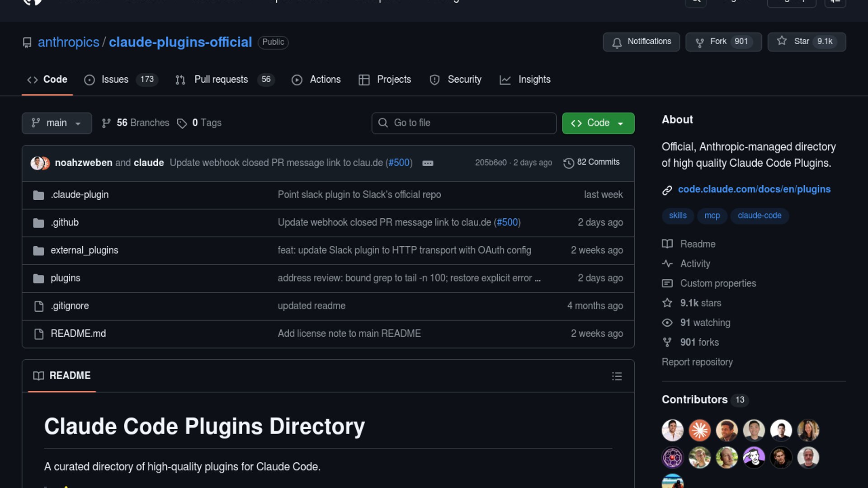868x488 pixels.
Task: Open the .claude-plugin folder
Action: pyautogui.click(x=80, y=195)
